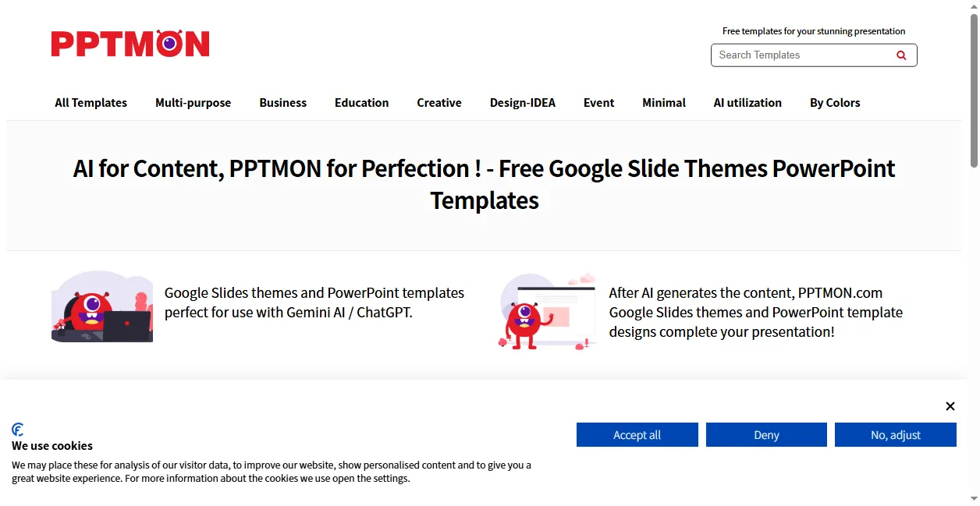Open the All Templates menu
The width and height of the screenshot is (980, 506).
(91, 103)
